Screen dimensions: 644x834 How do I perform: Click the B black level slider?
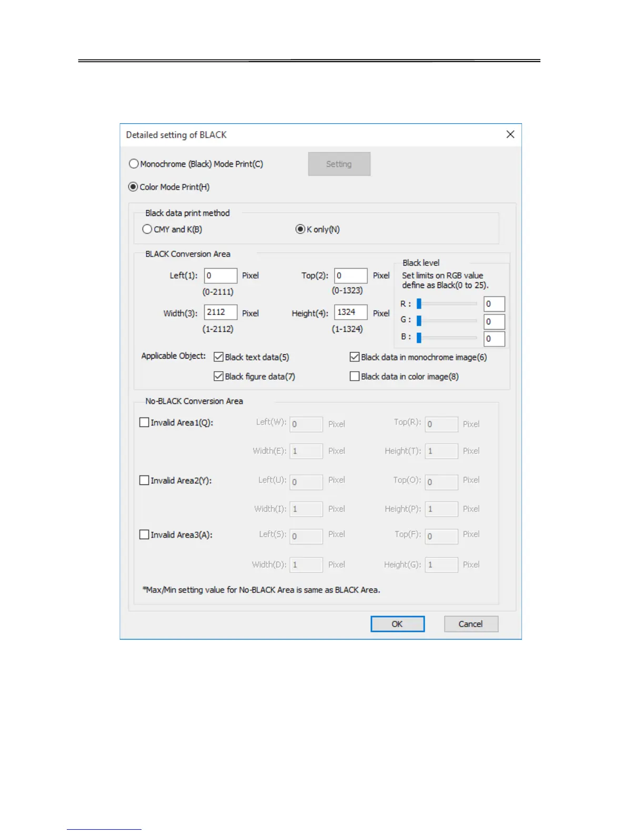[x=447, y=337]
